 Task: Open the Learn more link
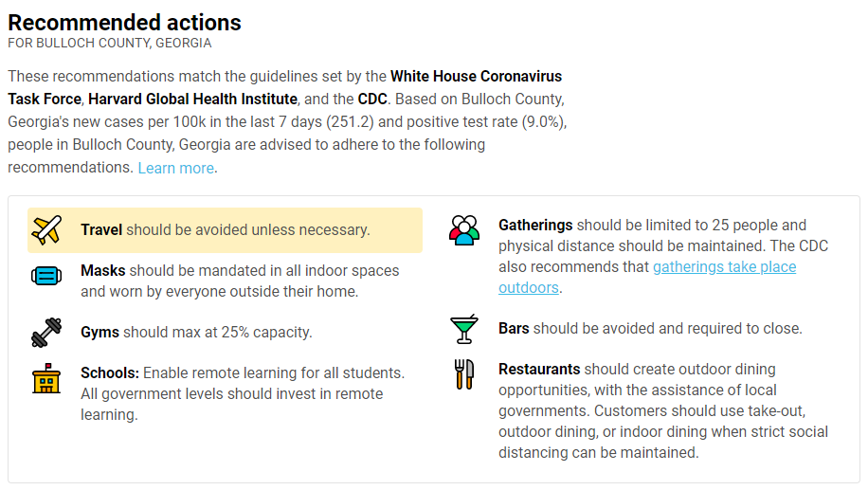(176, 168)
